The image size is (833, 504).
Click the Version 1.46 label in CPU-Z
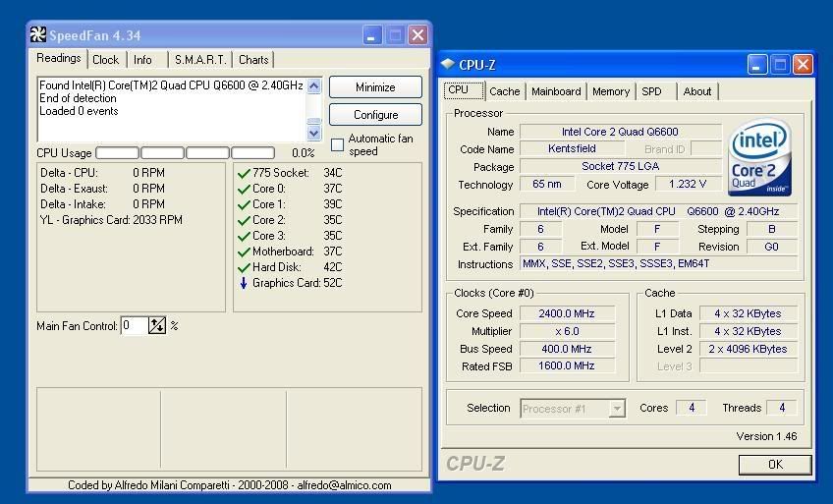766,436
